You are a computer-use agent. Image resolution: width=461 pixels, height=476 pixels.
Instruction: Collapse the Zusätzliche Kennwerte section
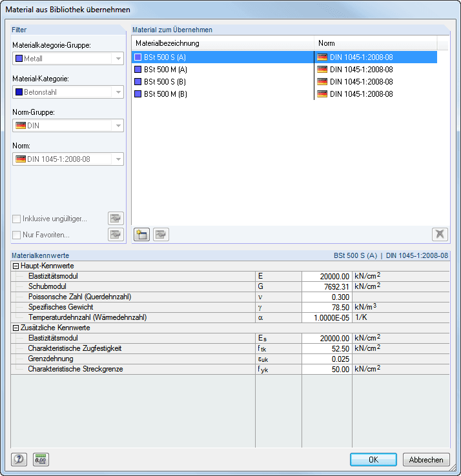tap(15, 328)
